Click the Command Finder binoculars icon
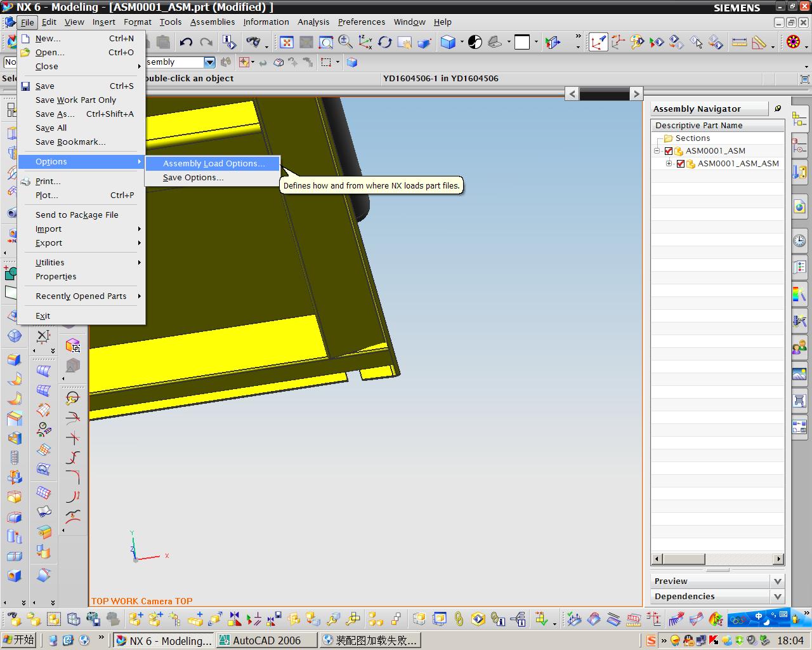Screen dimensions: 812x650 [253, 43]
